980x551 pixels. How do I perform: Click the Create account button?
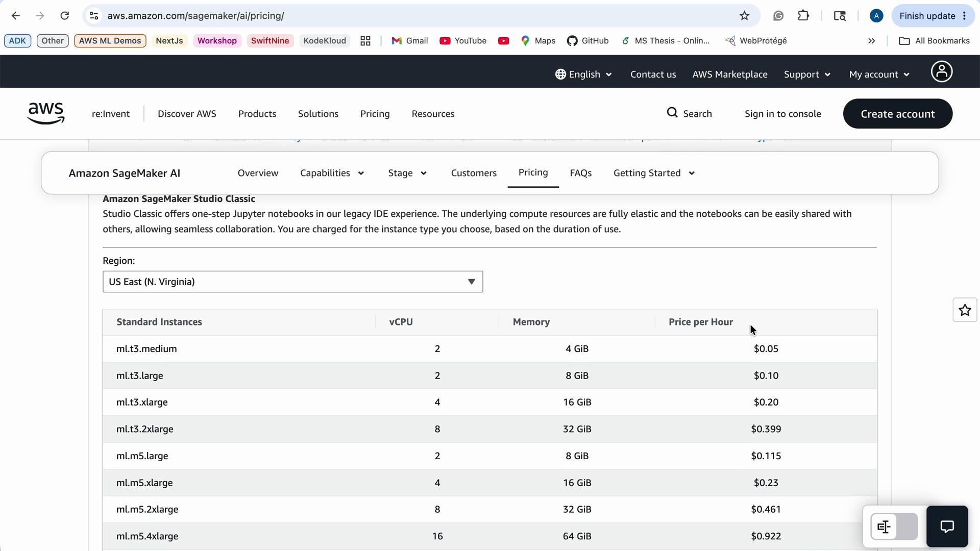coord(897,114)
